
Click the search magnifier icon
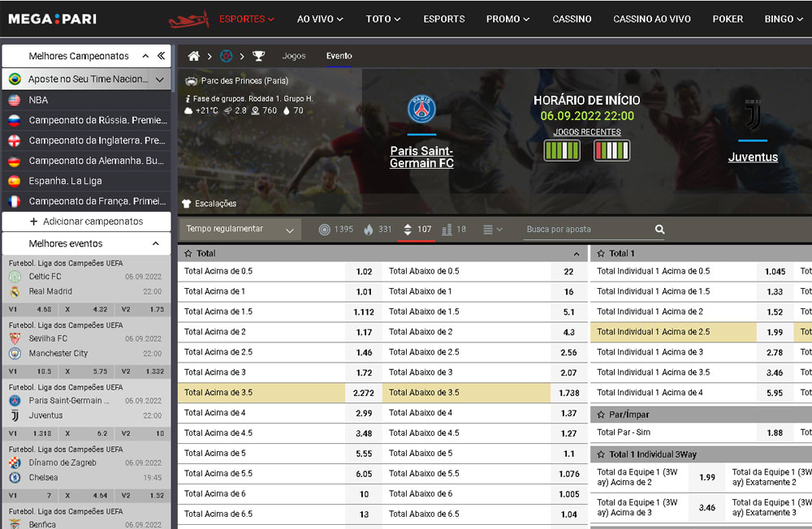[x=659, y=229]
